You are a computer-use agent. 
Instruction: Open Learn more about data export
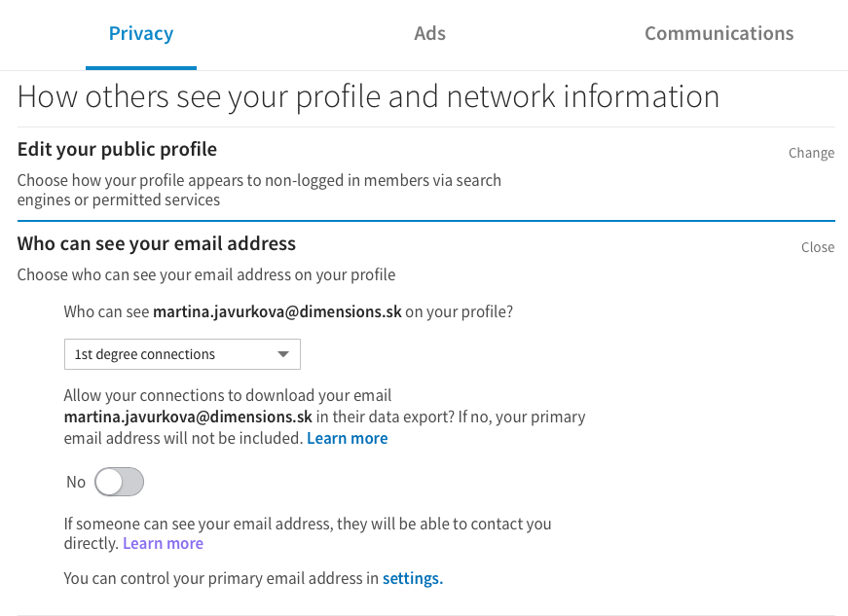click(x=348, y=438)
